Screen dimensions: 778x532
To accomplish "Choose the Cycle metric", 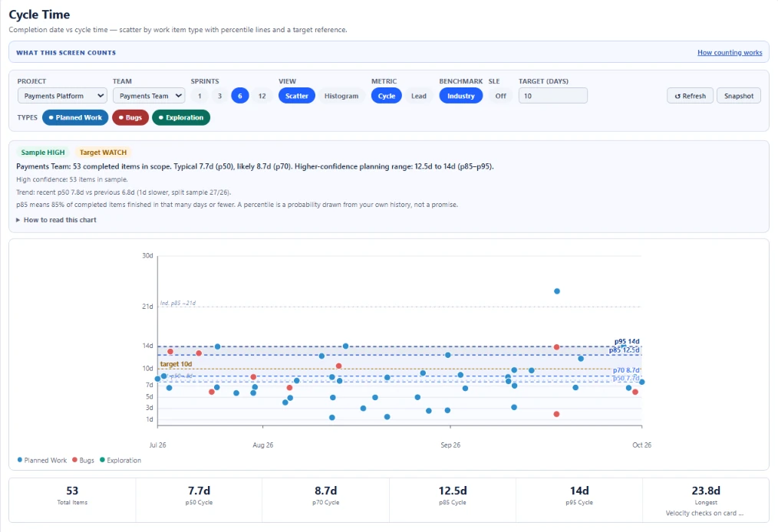I will point(387,96).
